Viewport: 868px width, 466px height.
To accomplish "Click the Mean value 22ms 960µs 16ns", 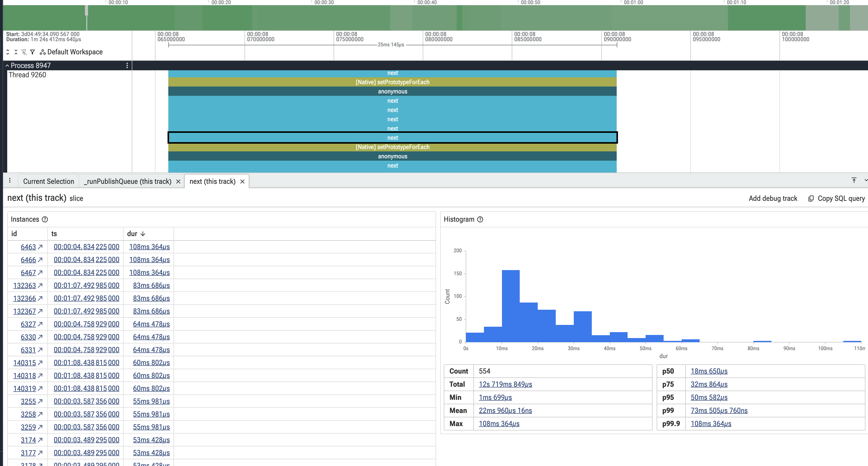I will click(506, 410).
